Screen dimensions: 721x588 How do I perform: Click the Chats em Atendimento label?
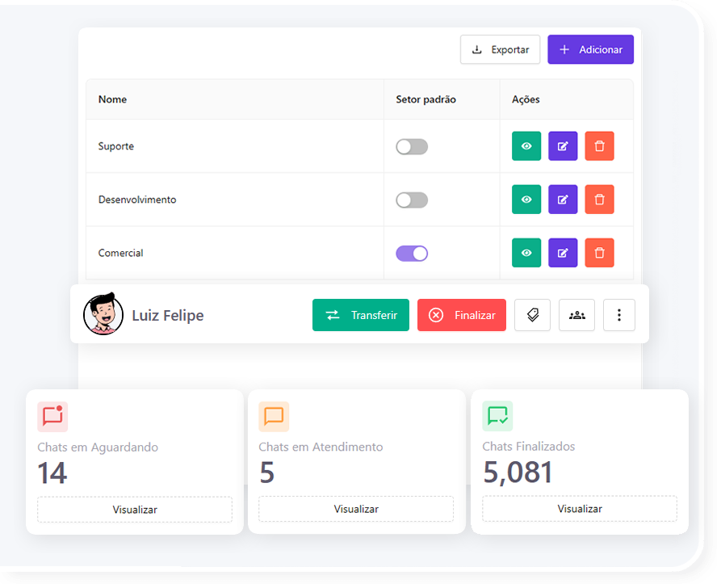coord(321,447)
